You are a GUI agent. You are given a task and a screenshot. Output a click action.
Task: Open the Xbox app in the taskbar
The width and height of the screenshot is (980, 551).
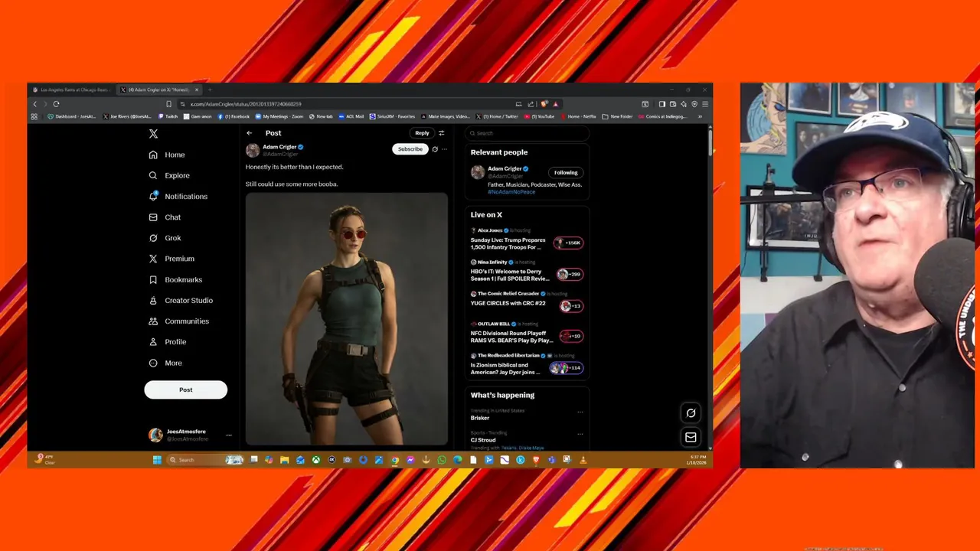[x=315, y=460]
